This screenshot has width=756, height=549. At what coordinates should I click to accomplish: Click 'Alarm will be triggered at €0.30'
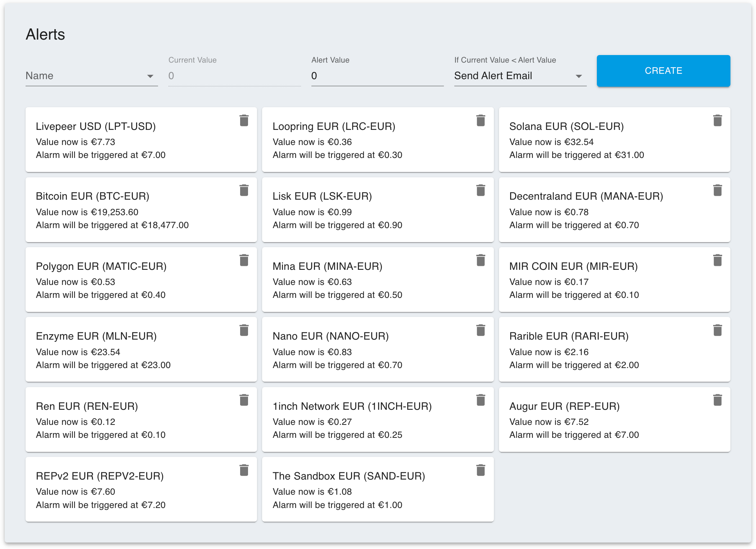[x=337, y=155]
